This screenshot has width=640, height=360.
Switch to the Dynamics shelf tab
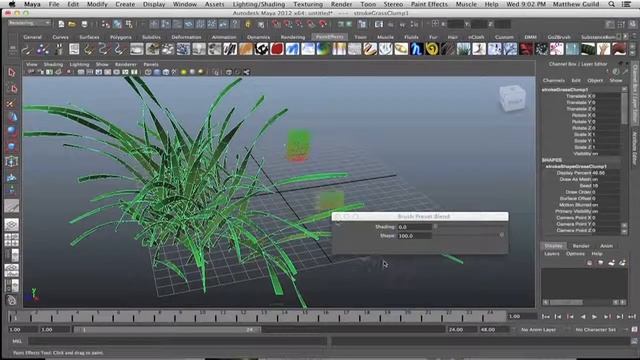click(258, 37)
